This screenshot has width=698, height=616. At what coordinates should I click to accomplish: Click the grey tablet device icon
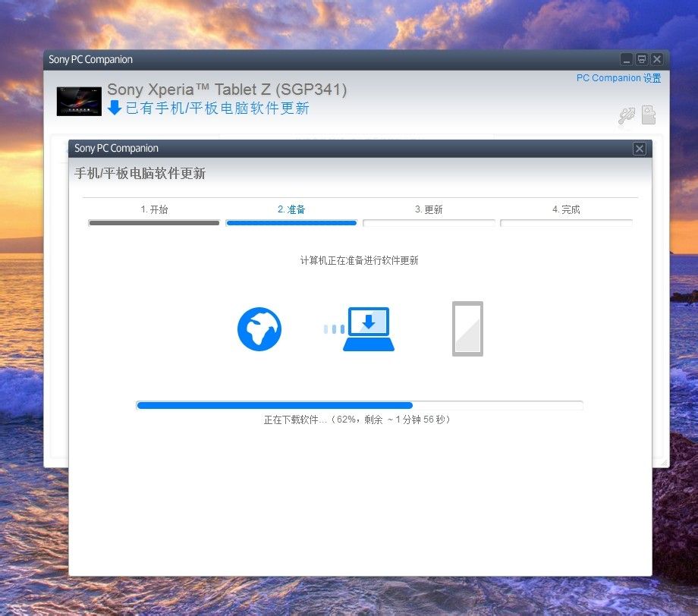[x=467, y=329]
